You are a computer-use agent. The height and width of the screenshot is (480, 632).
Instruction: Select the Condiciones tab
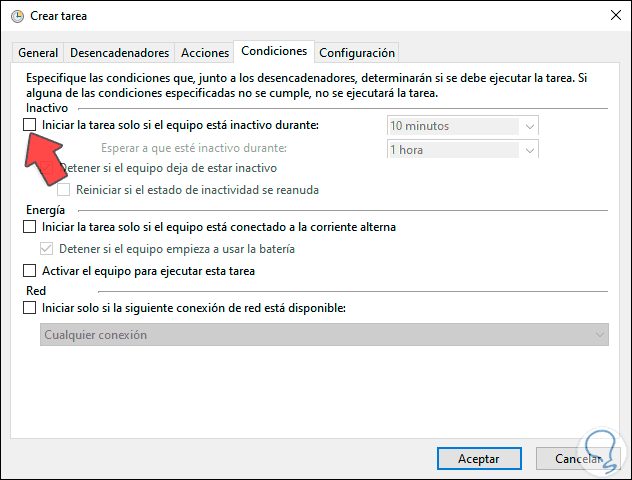(273, 51)
